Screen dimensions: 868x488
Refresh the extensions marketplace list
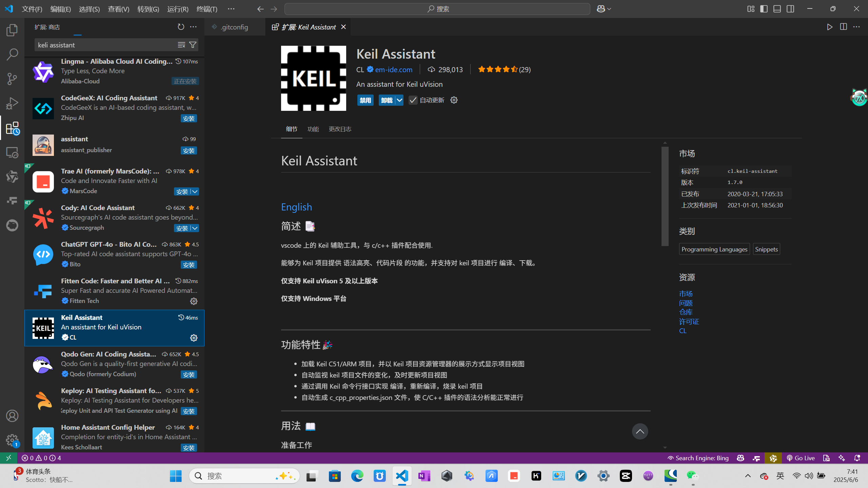tap(181, 27)
